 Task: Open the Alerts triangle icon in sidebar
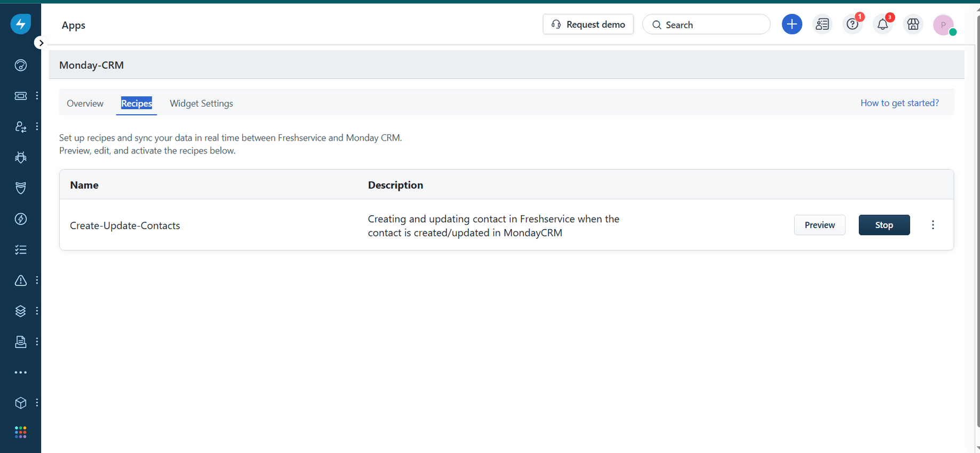21,280
